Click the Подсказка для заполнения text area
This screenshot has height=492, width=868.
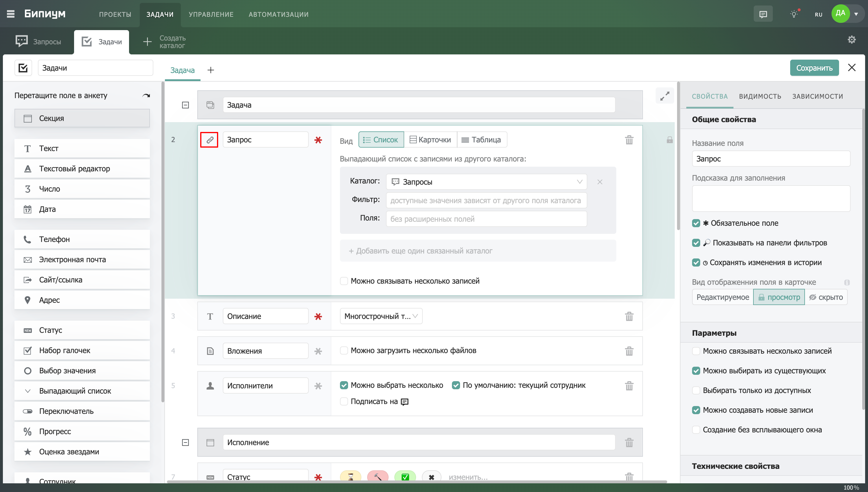(x=771, y=198)
